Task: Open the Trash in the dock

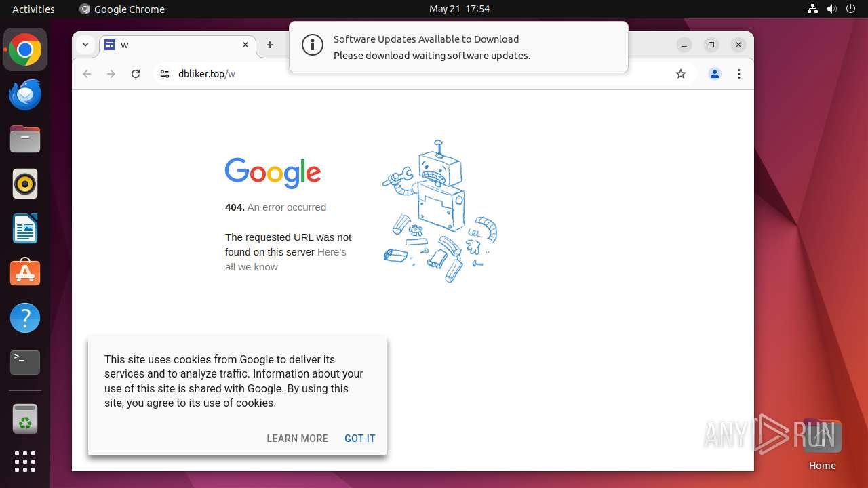Action: tap(25, 419)
